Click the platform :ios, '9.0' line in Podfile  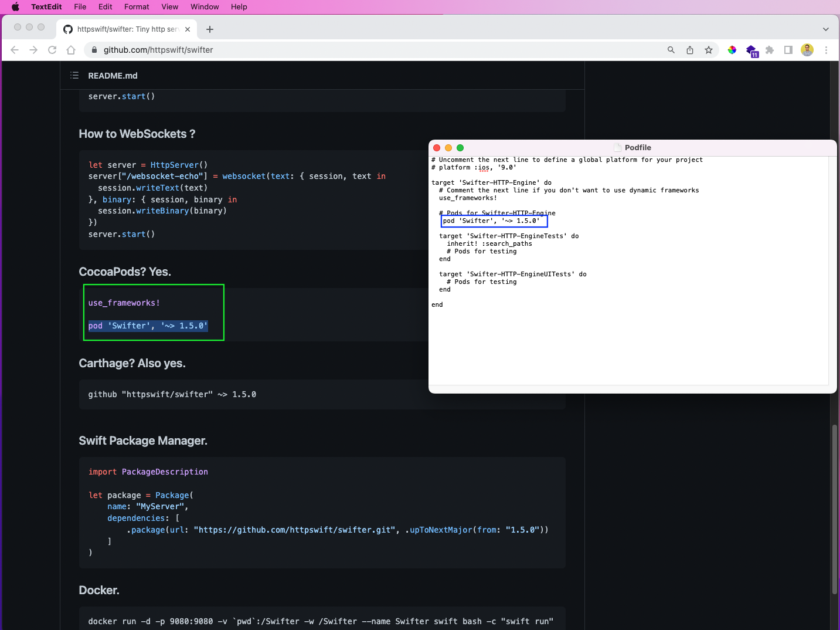pos(474,168)
